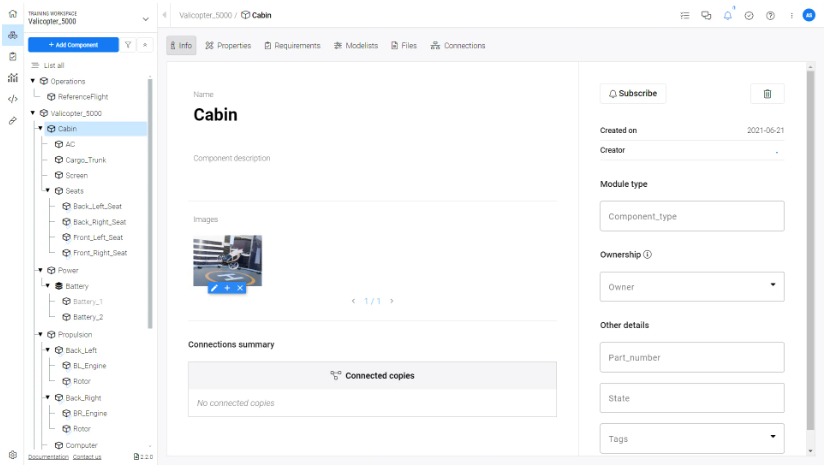
Task: Collapse the Propulsion tree node
Action: pyautogui.click(x=40, y=334)
